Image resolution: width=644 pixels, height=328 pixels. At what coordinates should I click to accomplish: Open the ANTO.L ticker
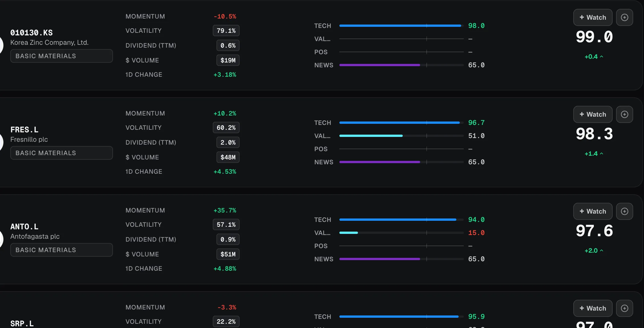[x=24, y=227]
